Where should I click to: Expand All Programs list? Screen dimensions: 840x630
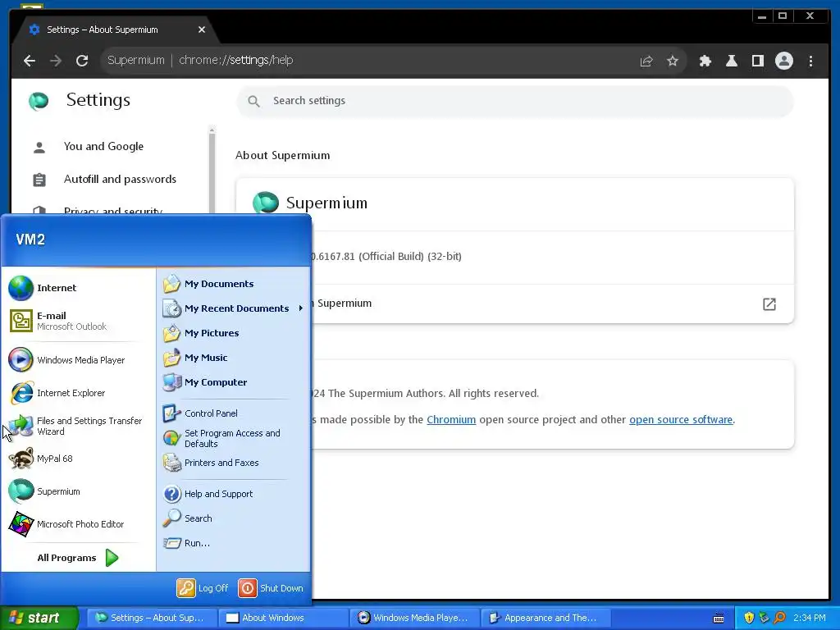click(x=78, y=558)
